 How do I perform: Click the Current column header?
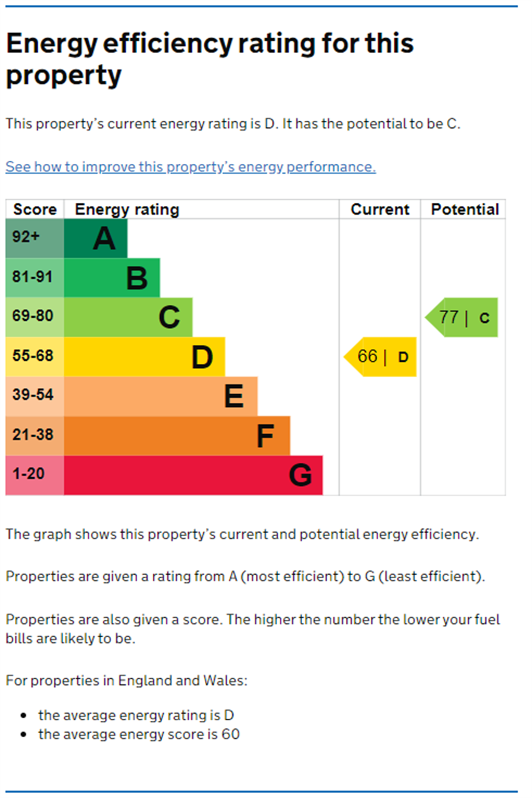[380, 209]
